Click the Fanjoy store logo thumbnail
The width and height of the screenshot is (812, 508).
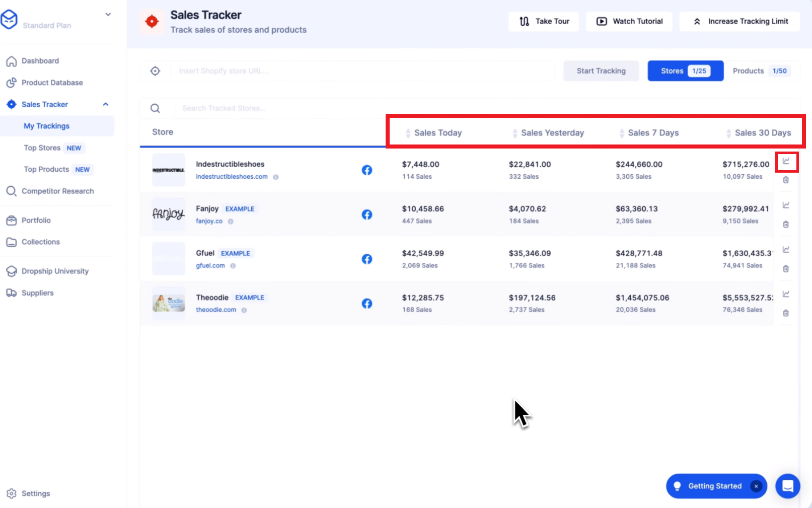pyautogui.click(x=169, y=214)
